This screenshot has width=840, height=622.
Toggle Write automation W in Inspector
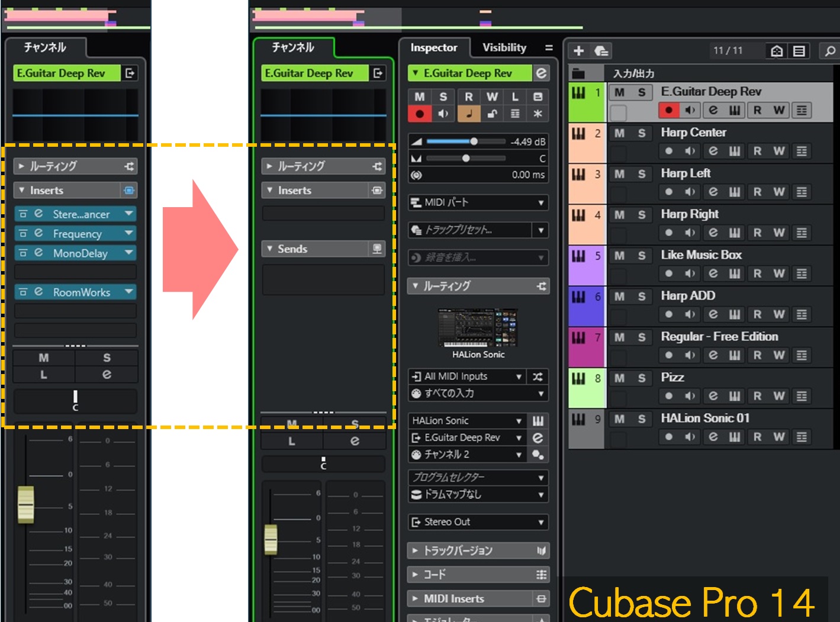coord(492,96)
